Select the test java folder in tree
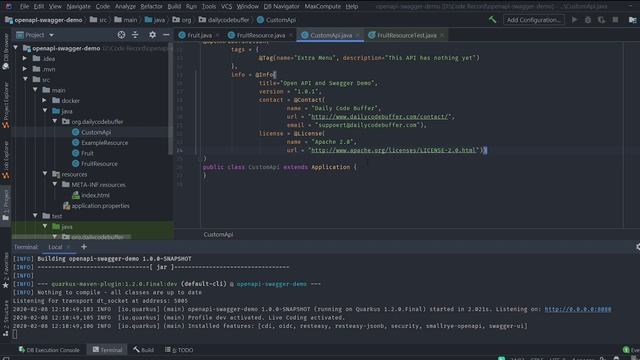Screen dimensions: 640x360 coord(62,227)
